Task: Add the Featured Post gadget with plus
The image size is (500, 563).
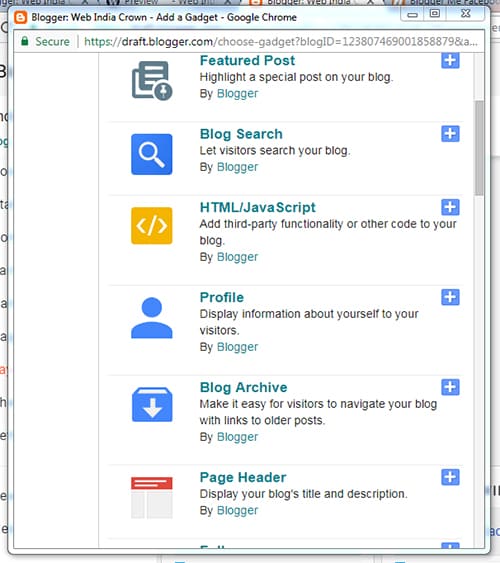Action: [x=450, y=60]
